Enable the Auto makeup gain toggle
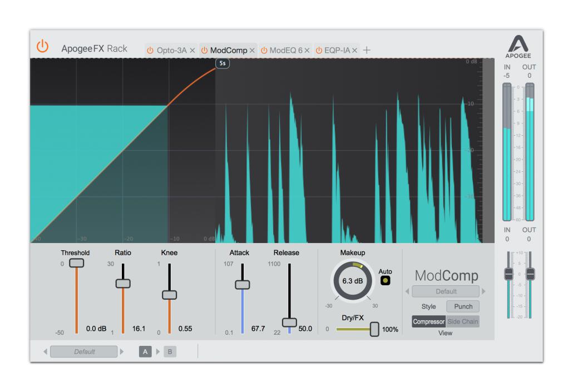 [x=385, y=281]
